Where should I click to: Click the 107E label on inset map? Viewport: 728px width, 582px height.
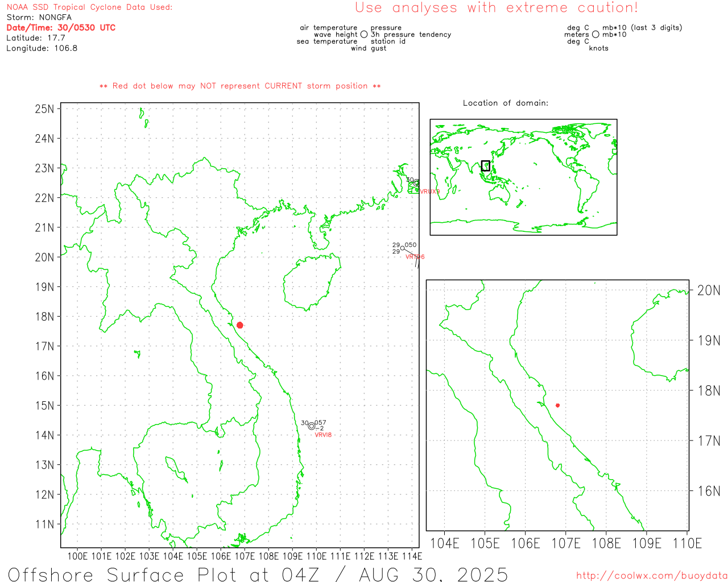pyautogui.click(x=566, y=543)
